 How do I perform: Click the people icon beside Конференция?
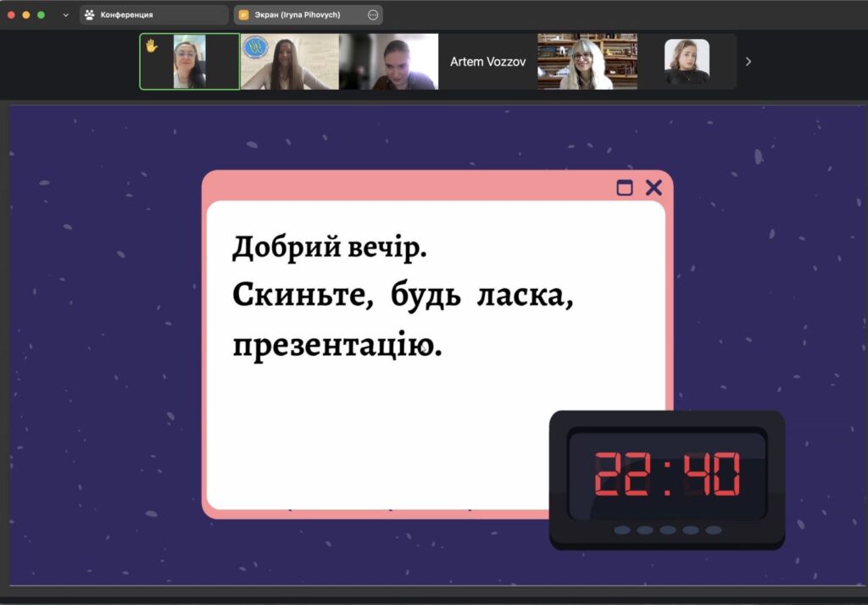pyautogui.click(x=90, y=14)
